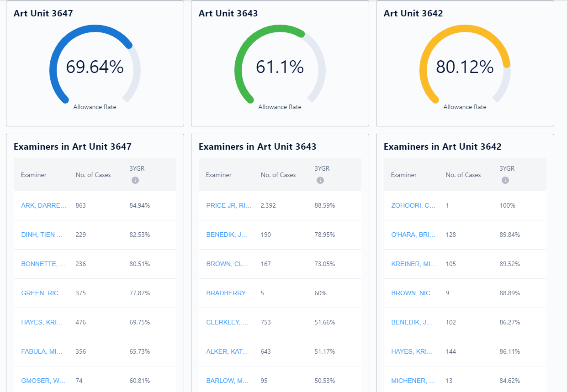Viewport: 567px width, 392px height.
Task: Select examiner PRICE JR, RI... link
Action: pos(228,205)
